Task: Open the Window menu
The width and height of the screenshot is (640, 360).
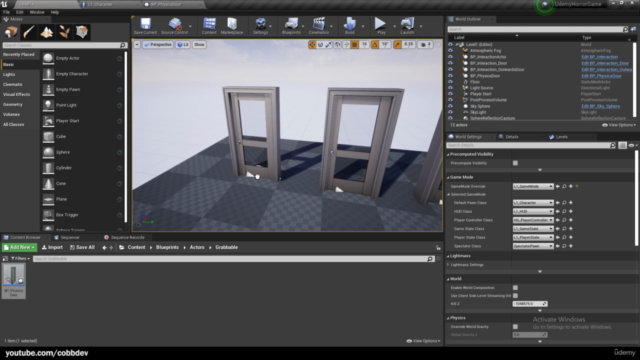Action: tap(37, 12)
